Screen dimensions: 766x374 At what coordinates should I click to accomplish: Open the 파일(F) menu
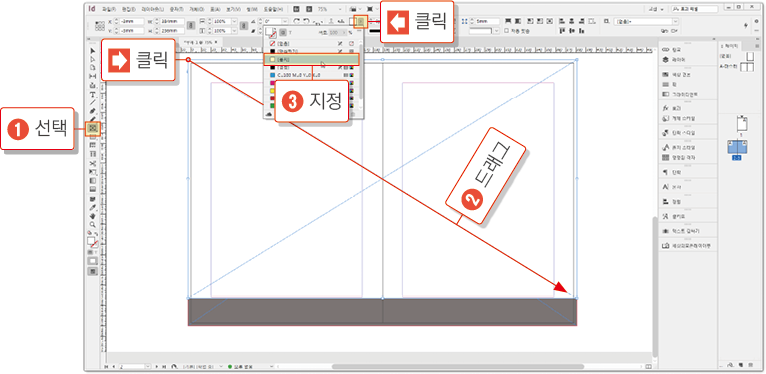[110, 9]
